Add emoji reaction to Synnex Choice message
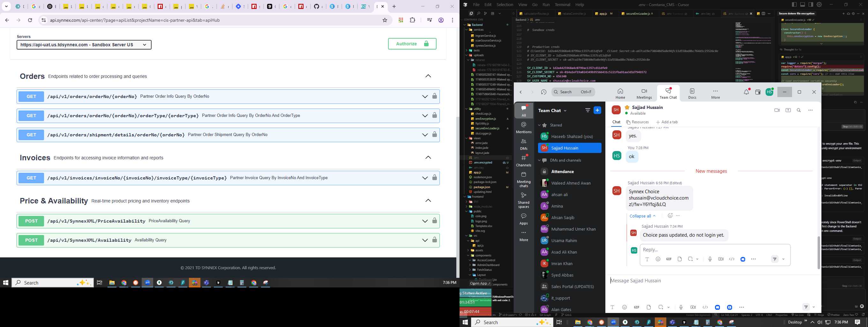Image resolution: width=868 pixels, height=327 pixels. click(670, 216)
